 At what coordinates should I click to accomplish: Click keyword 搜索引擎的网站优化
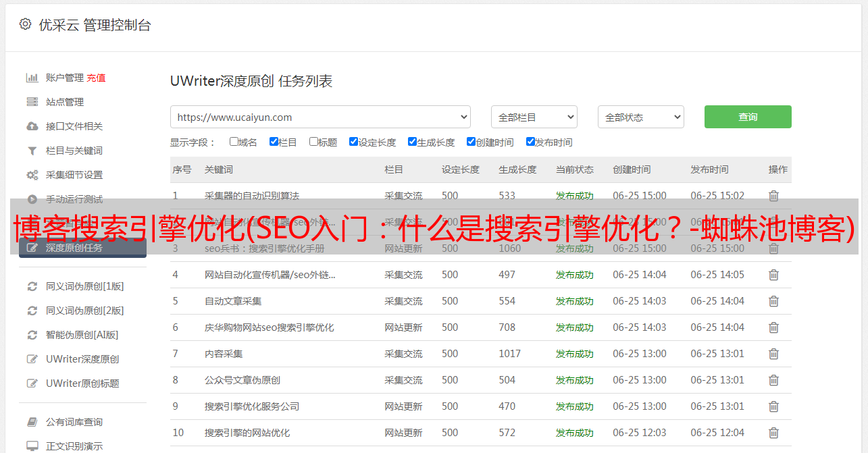[x=247, y=433]
